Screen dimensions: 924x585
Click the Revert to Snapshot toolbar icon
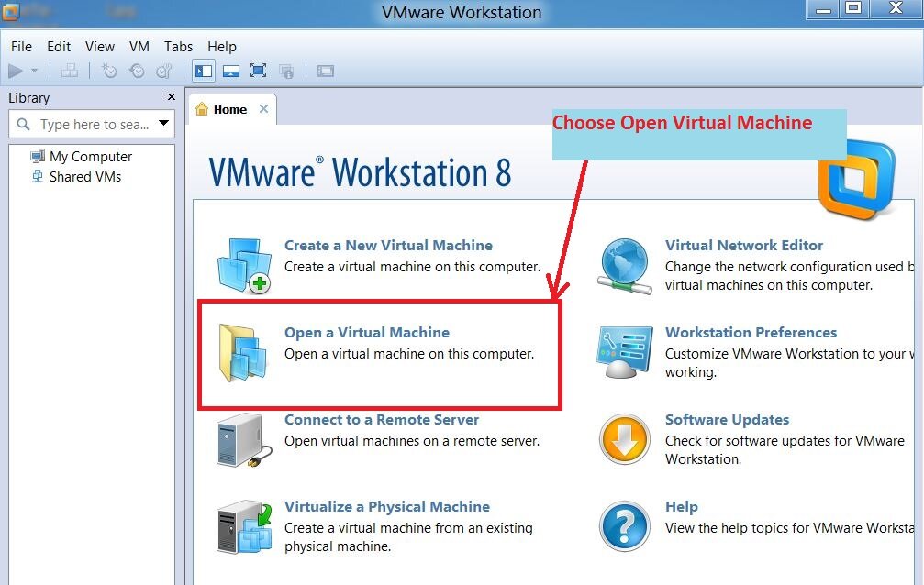(x=137, y=72)
